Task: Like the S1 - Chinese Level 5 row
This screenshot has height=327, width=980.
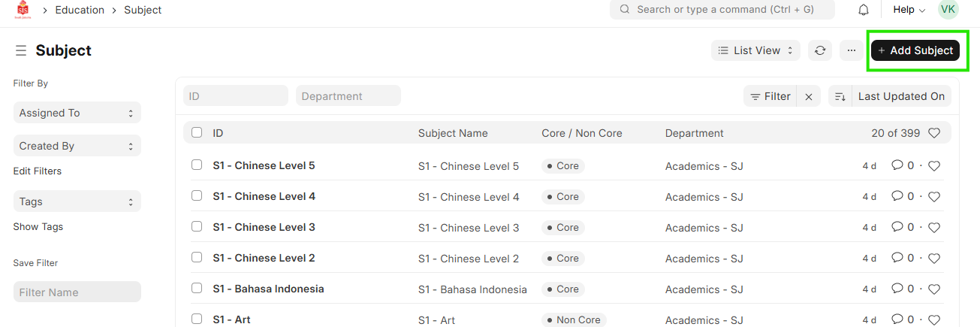Action: [x=934, y=166]
